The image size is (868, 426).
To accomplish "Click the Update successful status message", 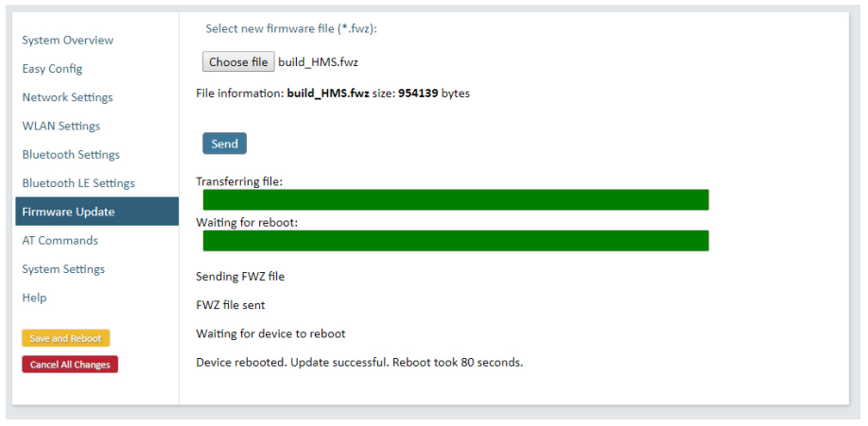I will (x=359, y=362).
